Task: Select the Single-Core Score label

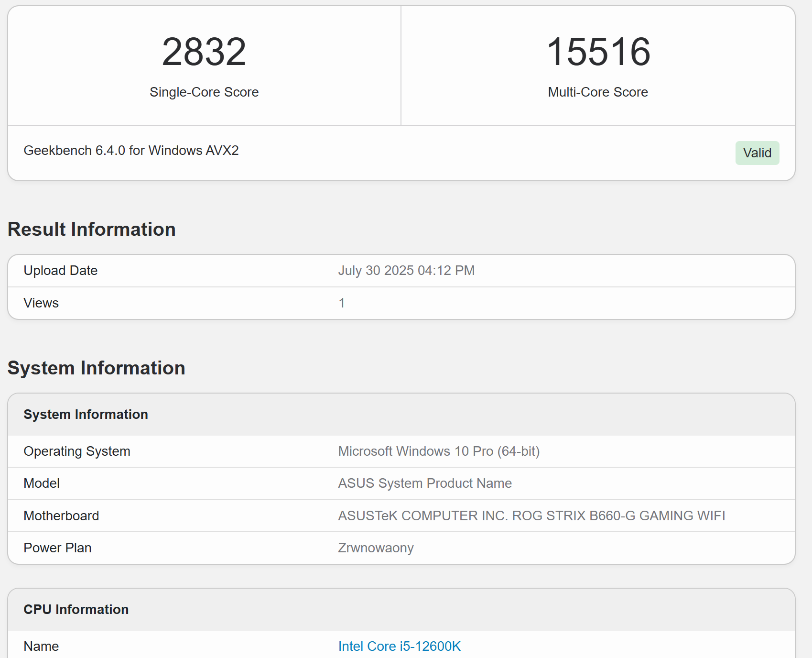Action: click(x=204, y=92)
